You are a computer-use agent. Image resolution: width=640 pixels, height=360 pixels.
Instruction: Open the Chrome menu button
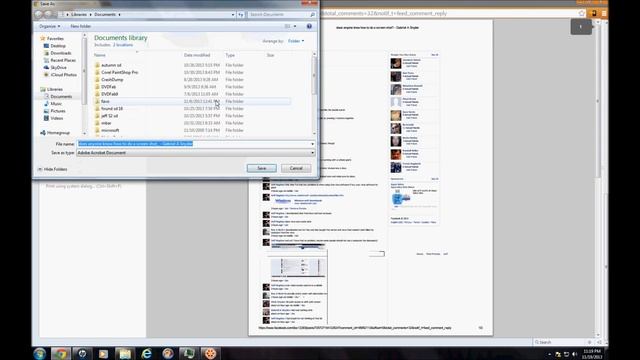tap(604, 13)
